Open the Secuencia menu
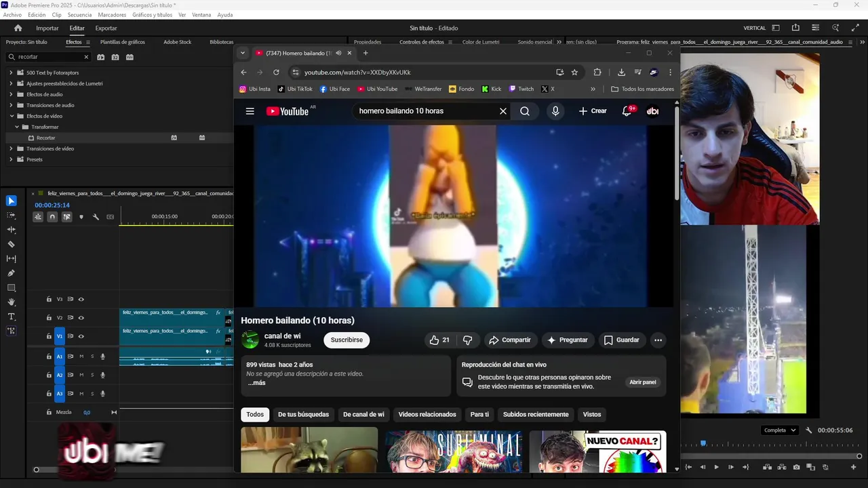868x488 pixels. (x=79, y=15)
